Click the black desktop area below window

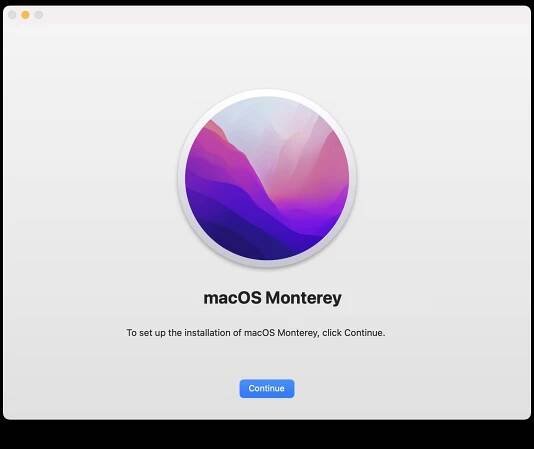[267, 435]
